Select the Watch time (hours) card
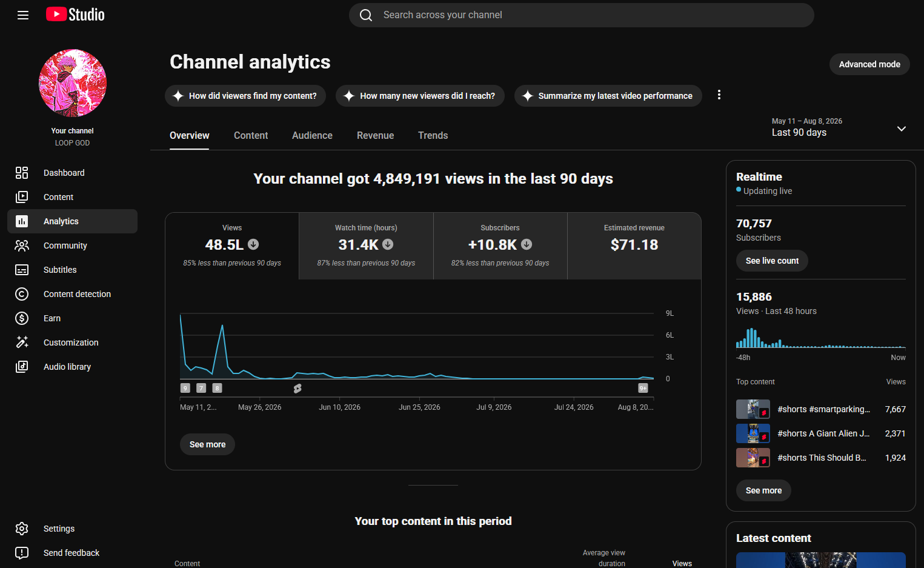Image resolution: width=924 pixels, height=568 pixels. coord(366,246)
